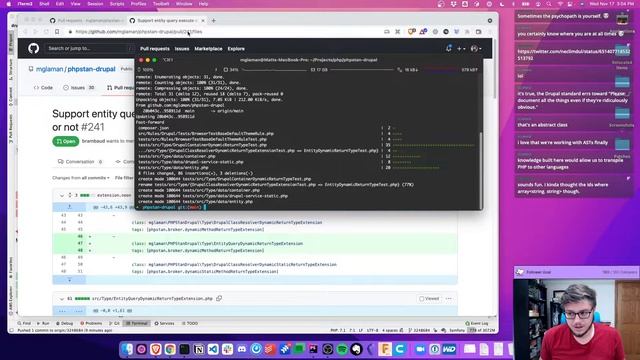Open the Session menu

[x=95, y=4]
